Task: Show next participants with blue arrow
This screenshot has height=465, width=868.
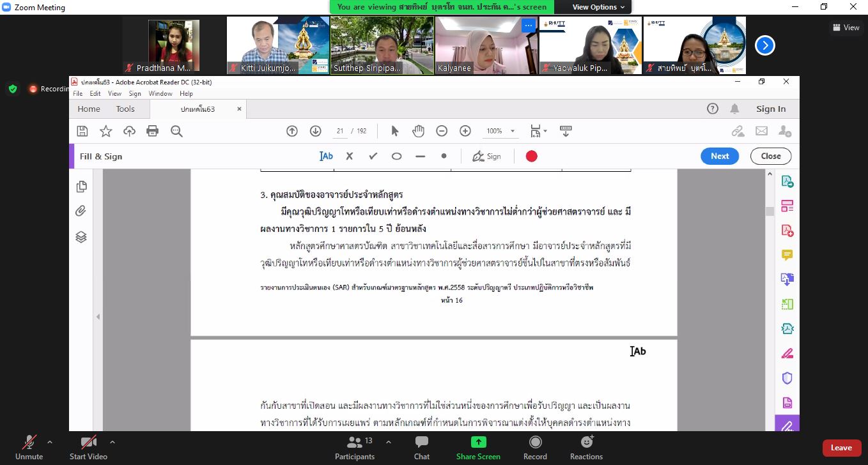Action: pos(765,45)
